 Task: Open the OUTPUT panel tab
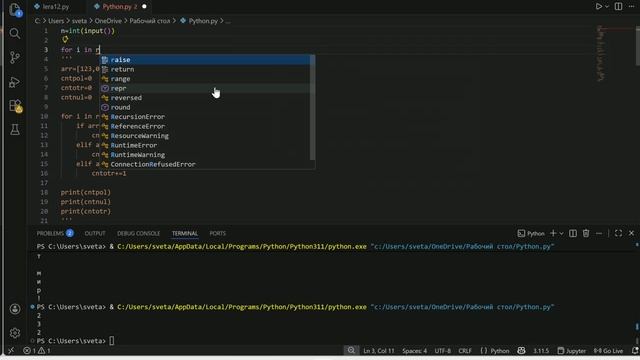tap(95, 233)
